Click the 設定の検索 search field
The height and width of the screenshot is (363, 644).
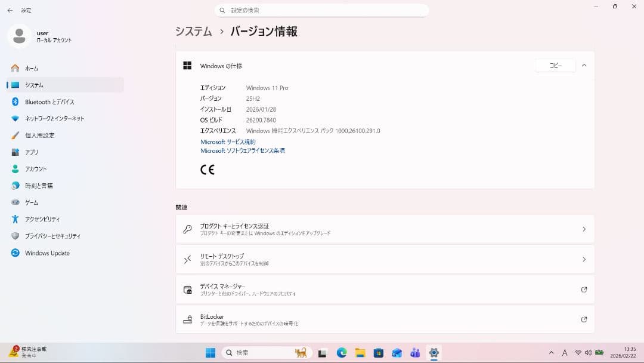(x=322, y=10)
